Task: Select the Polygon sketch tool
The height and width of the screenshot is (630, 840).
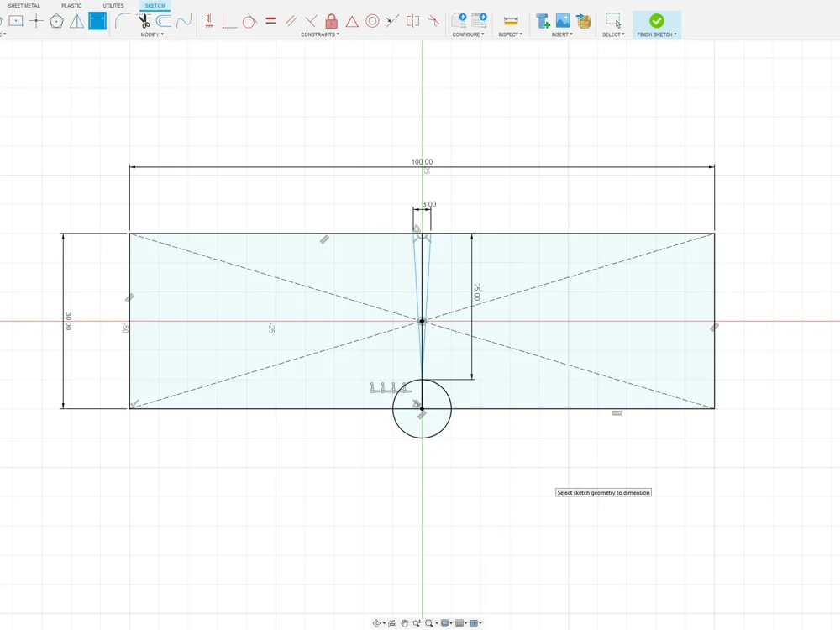Action: click(56, 21)
